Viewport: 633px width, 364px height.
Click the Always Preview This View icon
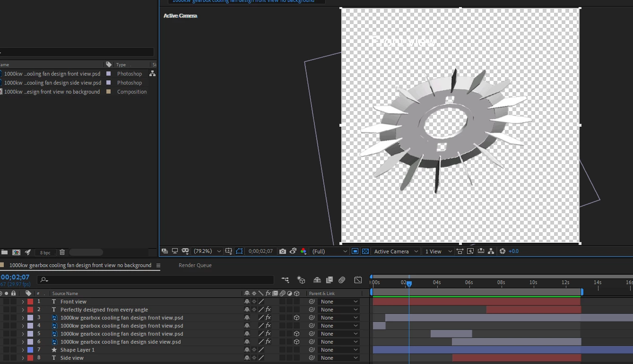165,251
